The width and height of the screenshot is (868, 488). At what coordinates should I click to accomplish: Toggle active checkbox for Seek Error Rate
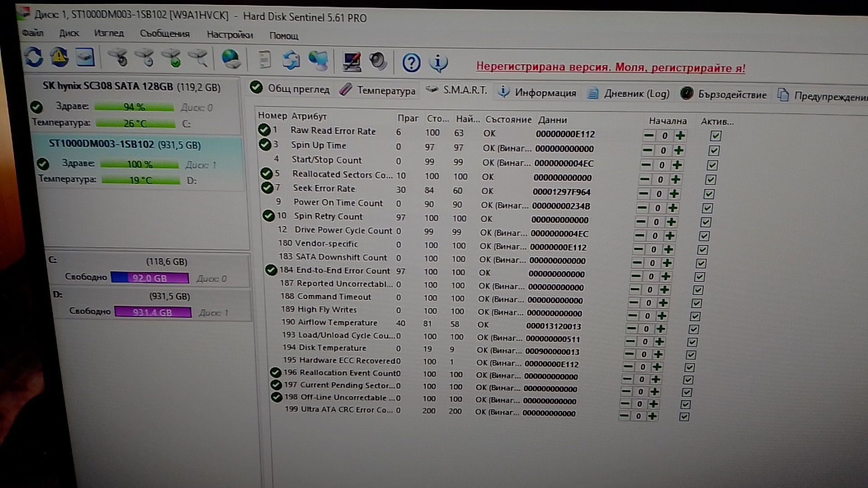[709, 194]
